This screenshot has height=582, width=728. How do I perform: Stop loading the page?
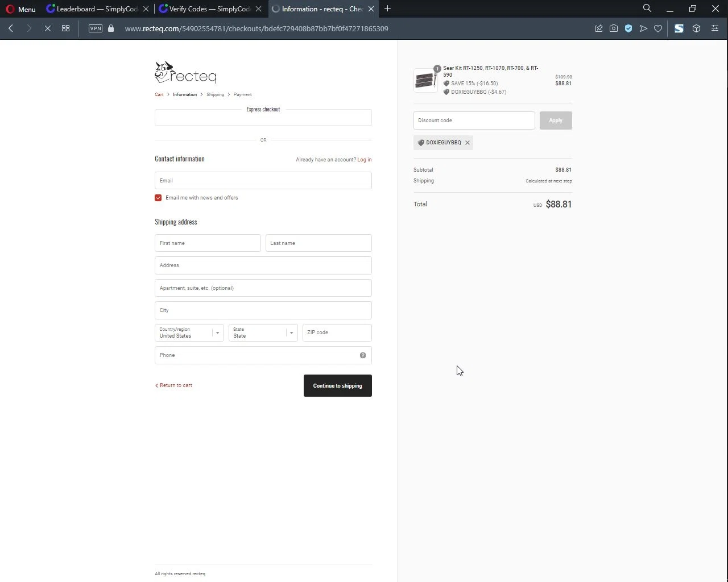[x=48, y=28]
